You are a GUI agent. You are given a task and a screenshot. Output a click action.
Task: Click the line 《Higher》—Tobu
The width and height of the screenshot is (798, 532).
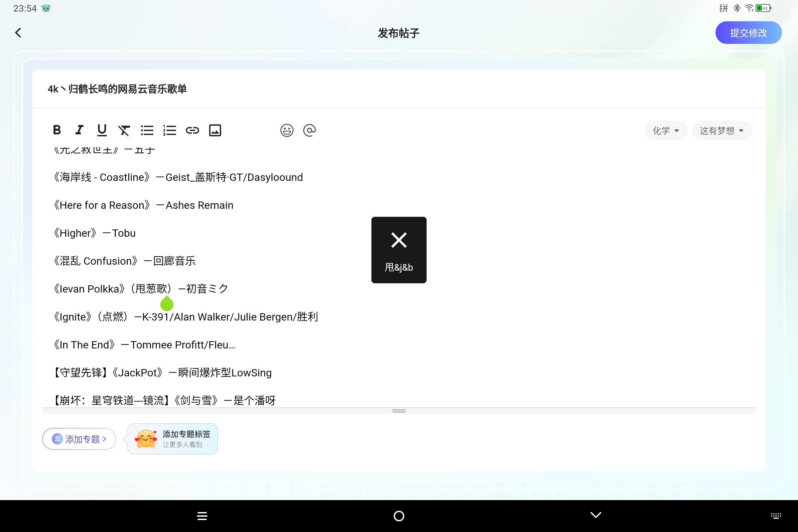point(94,233)
